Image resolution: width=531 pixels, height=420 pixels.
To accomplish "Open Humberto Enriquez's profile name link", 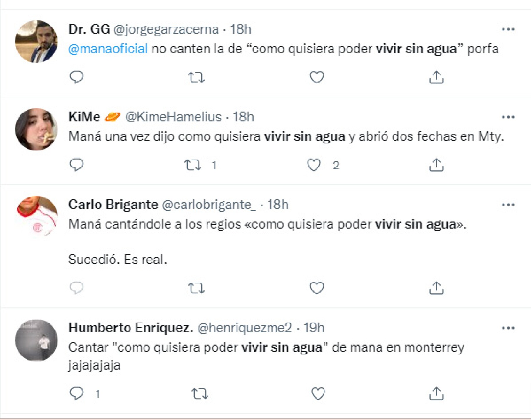I will click(x=130, y=328).
